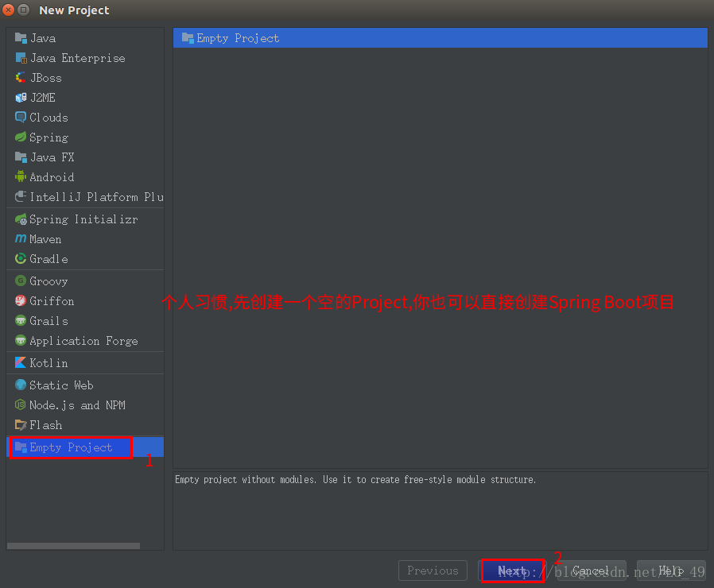This screenshot has width=714, height=588.
Task: Select Grails project type
Action: [85, 321]
